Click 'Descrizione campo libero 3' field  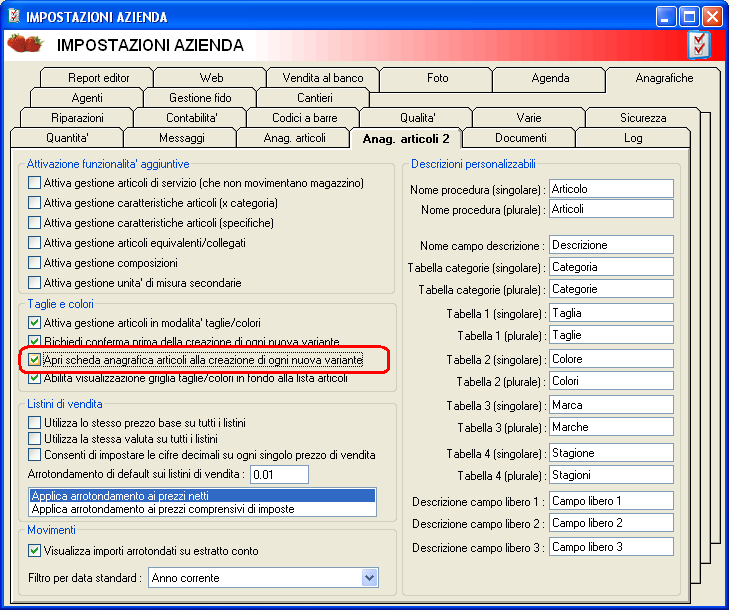pyautogui.click(x=611, y=547)
